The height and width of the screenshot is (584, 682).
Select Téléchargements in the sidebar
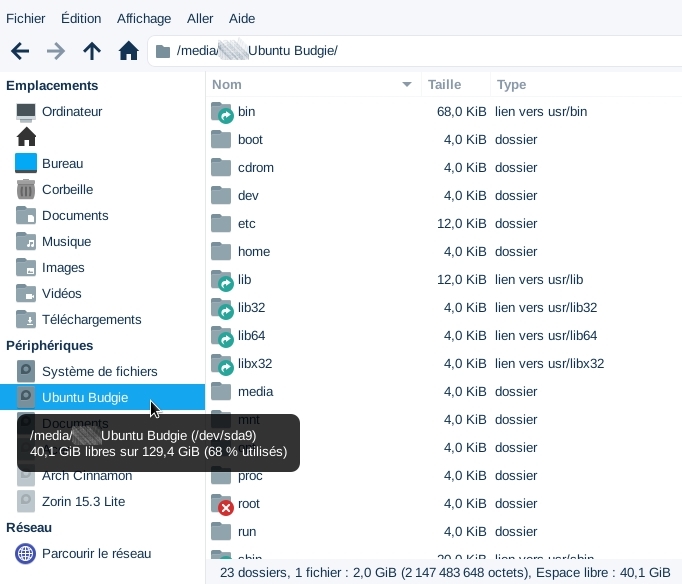tap(91, 319)
